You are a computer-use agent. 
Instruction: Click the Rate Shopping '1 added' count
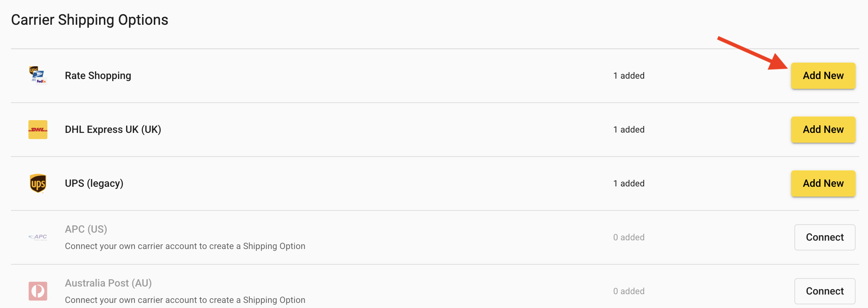(629, 76)
